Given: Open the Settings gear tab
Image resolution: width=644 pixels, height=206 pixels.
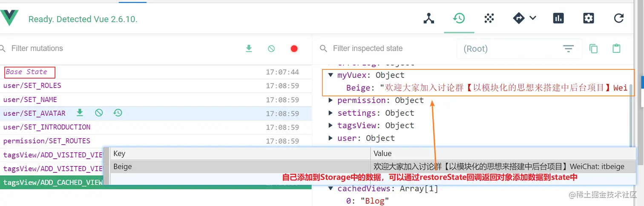Looking at the screenshot, I should pos(588,18).
